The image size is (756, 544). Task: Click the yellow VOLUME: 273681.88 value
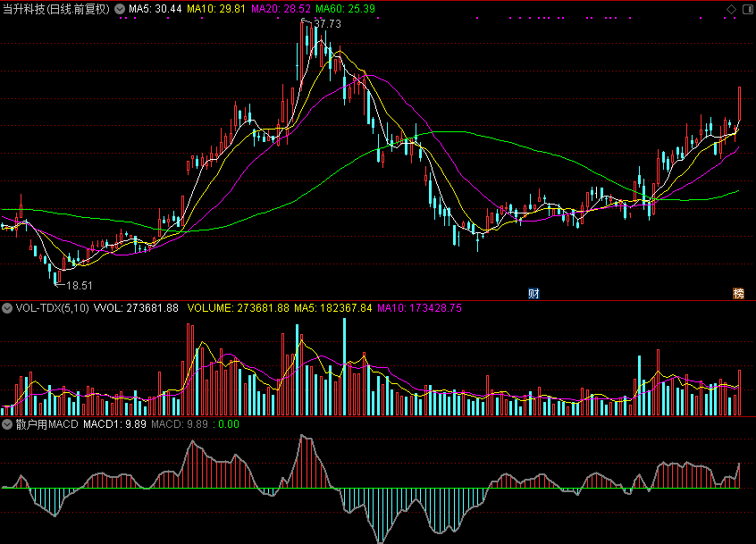(x=239, y=308)
